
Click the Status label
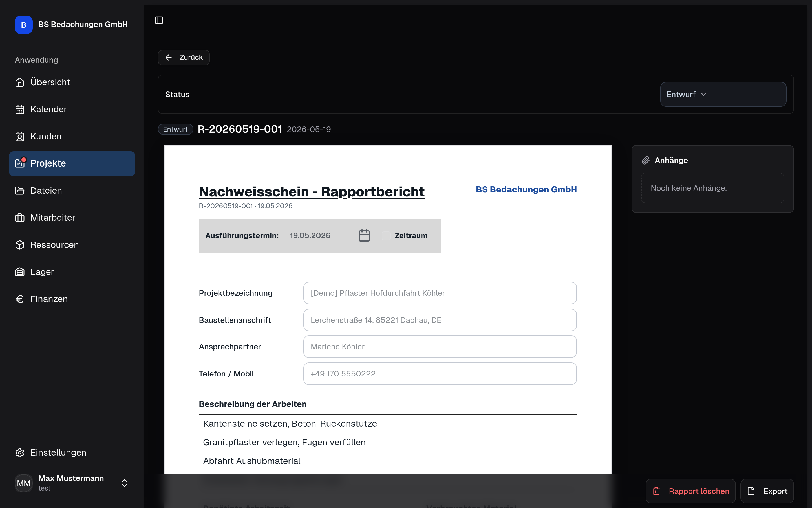[177, 95]
